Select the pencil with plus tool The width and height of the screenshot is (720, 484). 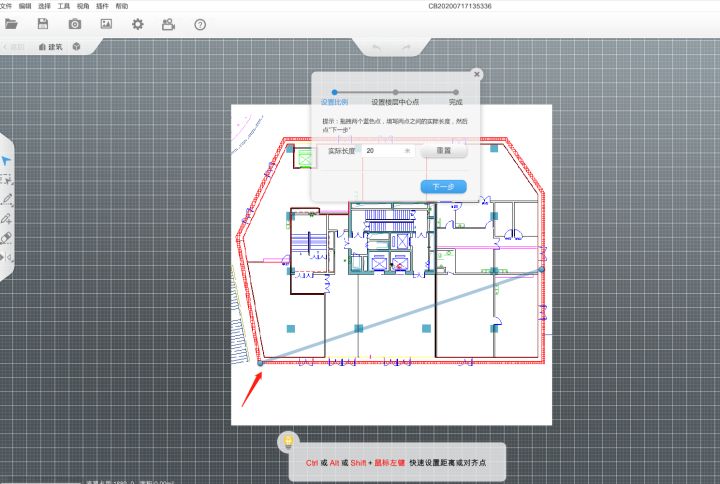[6, 219]
